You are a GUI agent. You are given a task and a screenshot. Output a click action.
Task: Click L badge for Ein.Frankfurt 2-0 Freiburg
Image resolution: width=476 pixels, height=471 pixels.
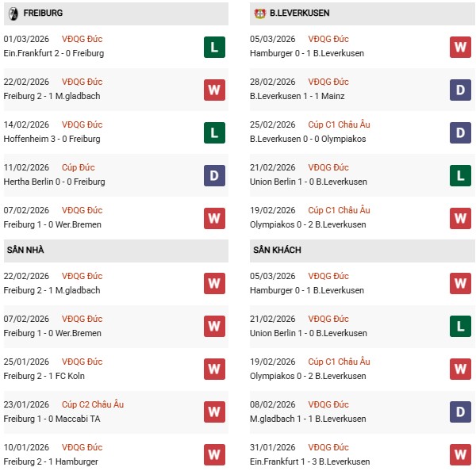point(214,47)
